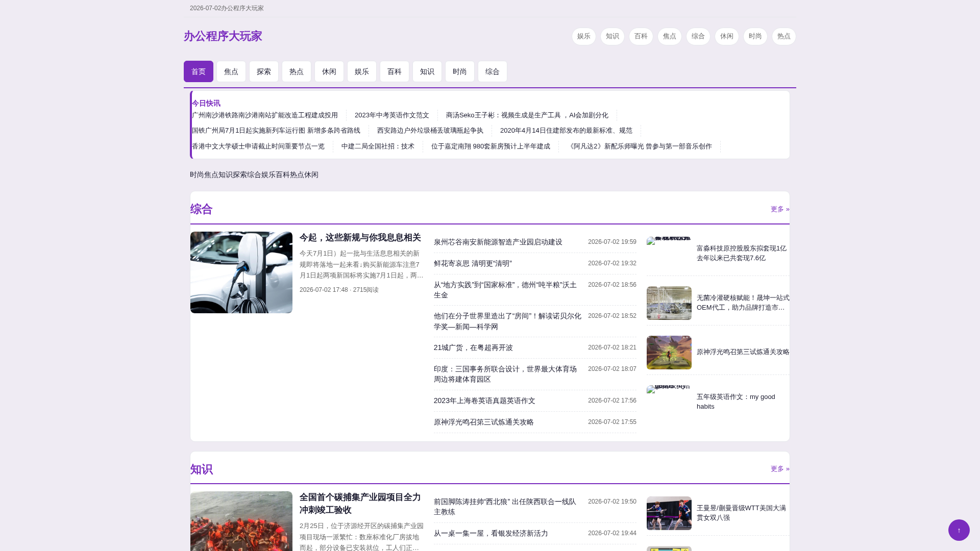Open headline 全国首个碳捕集产业园项目全力冲刺竣工验收
The width and height of the screenshot is (980, 551).
pos(360,504)
